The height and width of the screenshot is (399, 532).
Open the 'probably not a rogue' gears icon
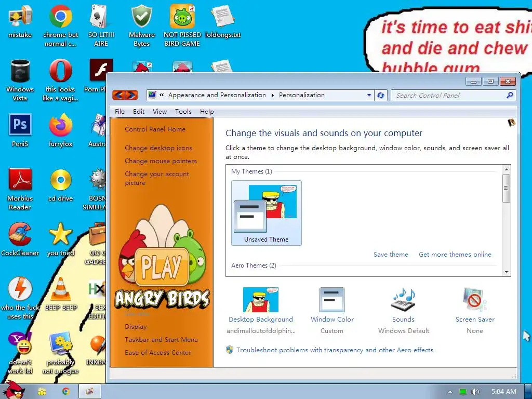[x=60, y=353]
